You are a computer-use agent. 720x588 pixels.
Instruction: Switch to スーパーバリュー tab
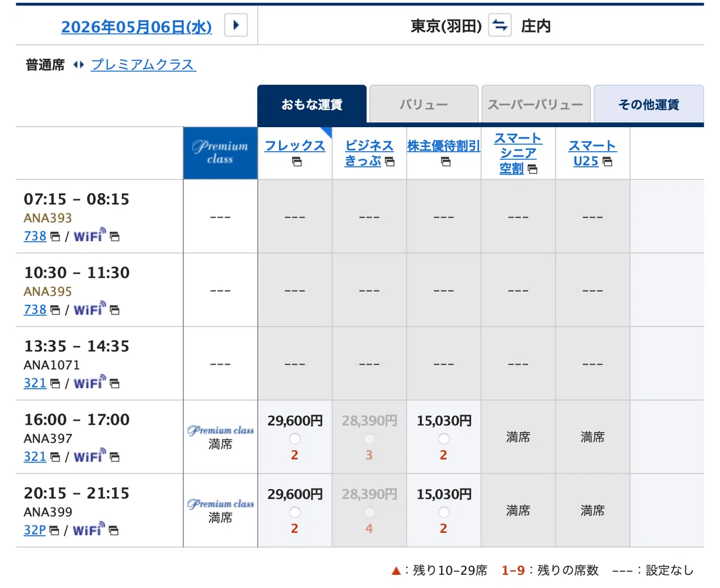coord(535,104)
